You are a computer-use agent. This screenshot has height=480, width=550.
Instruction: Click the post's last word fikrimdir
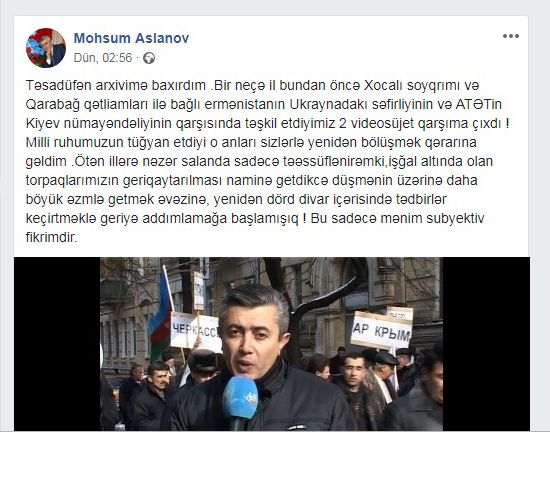coord(51,238)
